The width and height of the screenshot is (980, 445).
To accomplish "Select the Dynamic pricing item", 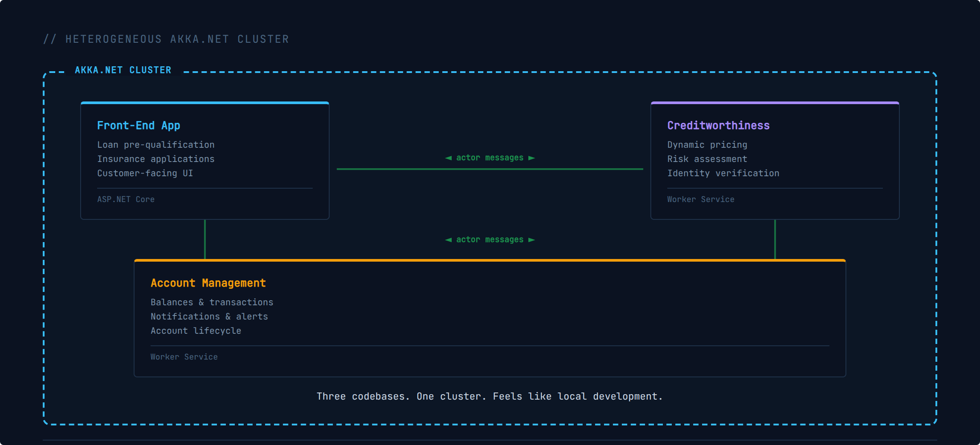I will point(707,145).
